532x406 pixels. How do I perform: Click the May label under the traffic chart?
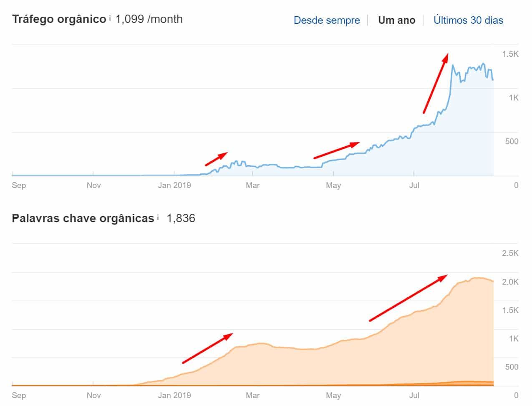point(333,185)
